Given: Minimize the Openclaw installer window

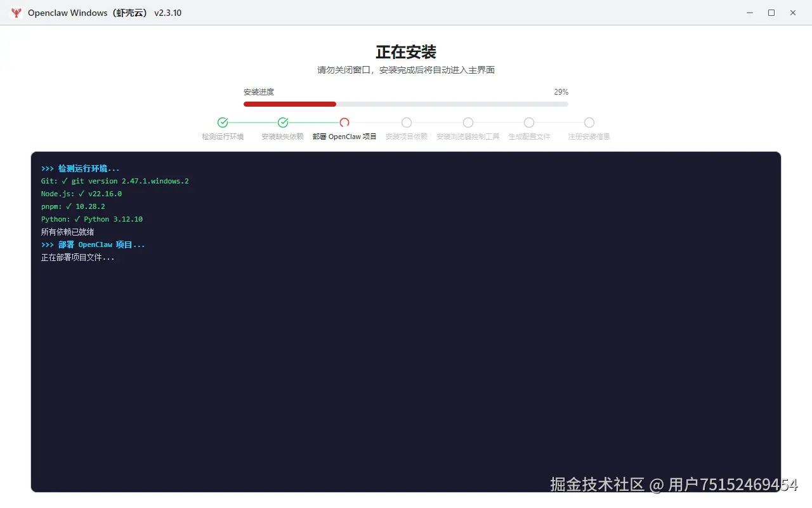Looking at the screenshot, I should (x=750, y=13).
